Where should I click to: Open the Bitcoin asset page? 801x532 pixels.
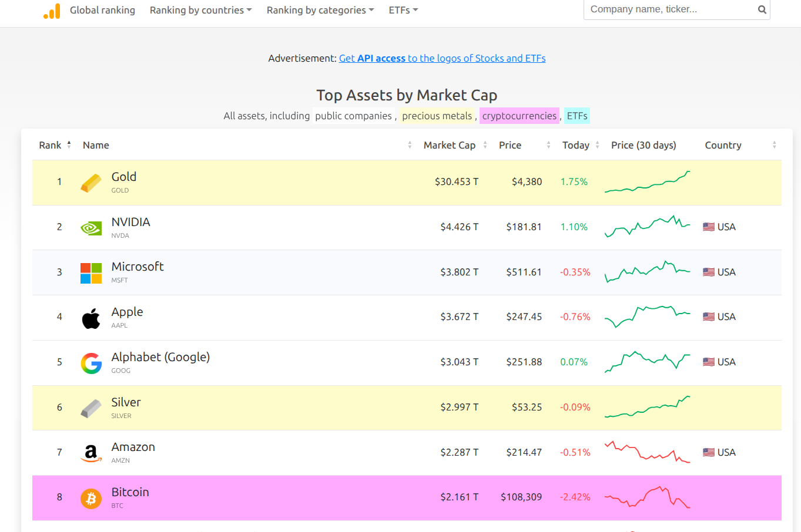pos(130,492)
